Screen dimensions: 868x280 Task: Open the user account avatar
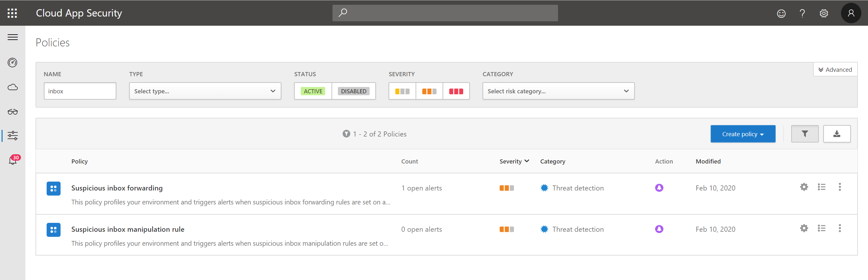(851, 13)
